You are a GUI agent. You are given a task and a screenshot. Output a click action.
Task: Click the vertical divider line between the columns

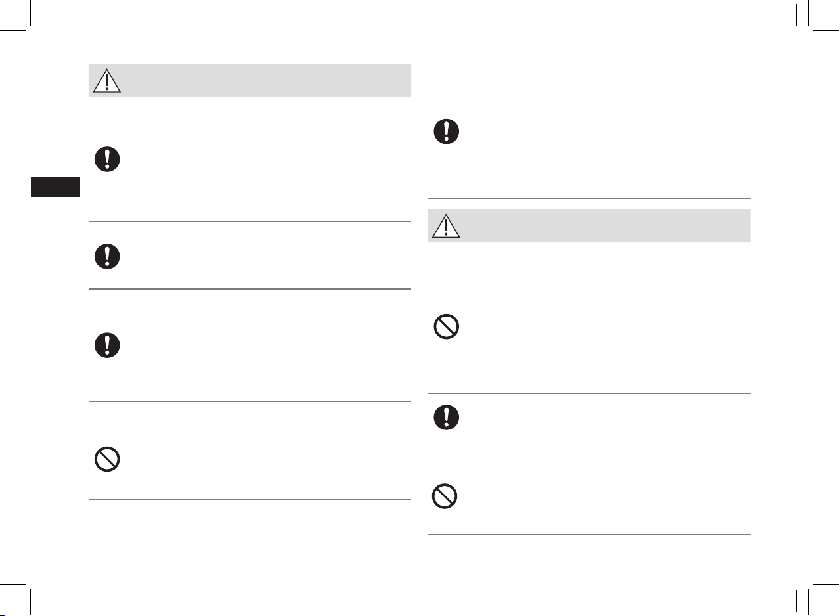420,299
